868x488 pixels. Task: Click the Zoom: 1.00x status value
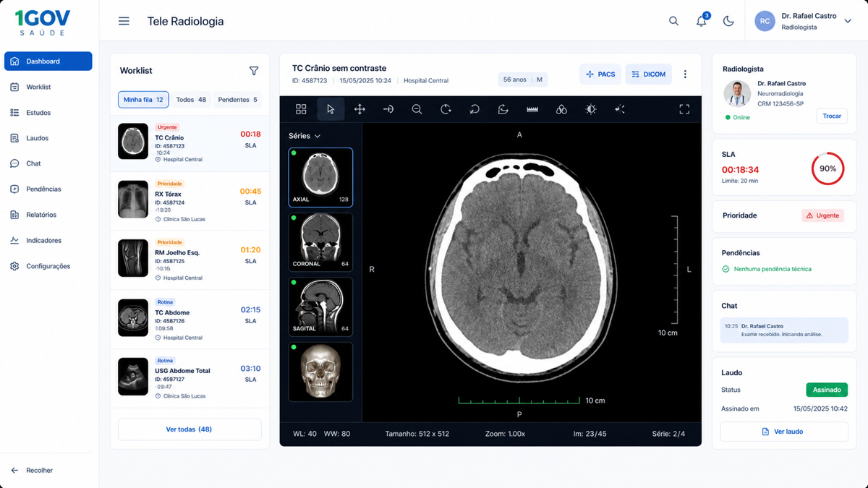(x=505, y=434)
